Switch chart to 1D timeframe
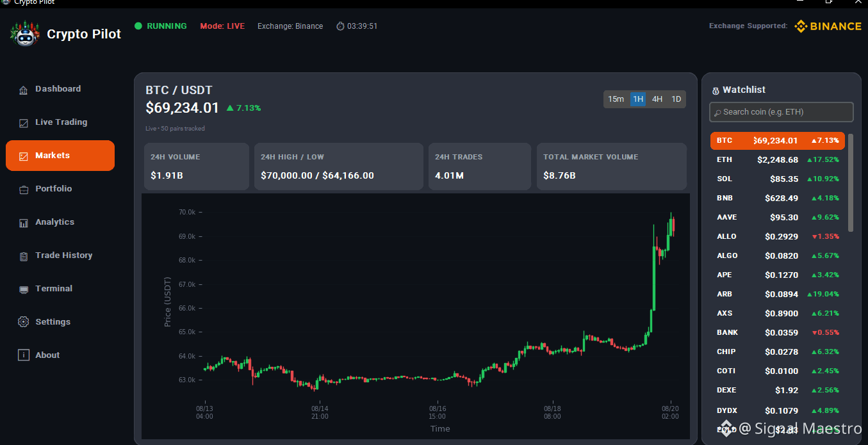The height and width of the screenshot is (445, 868). (x=676, y=99)
